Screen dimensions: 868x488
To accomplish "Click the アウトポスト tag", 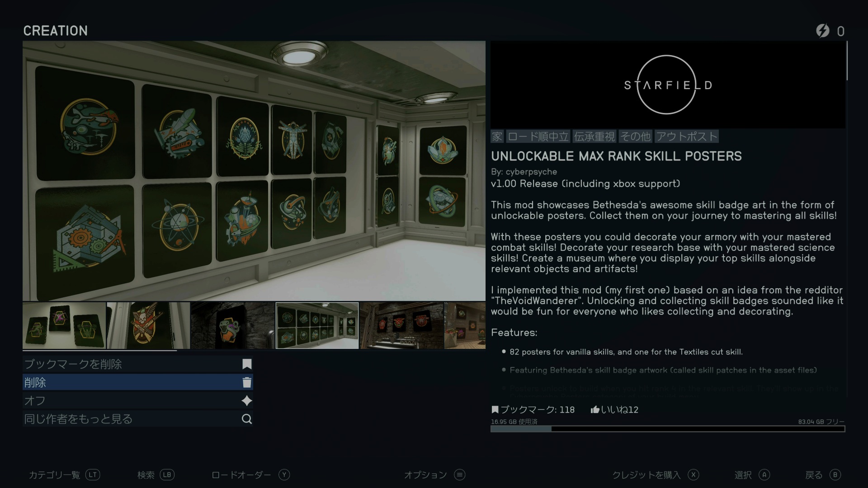I will 686,136.
